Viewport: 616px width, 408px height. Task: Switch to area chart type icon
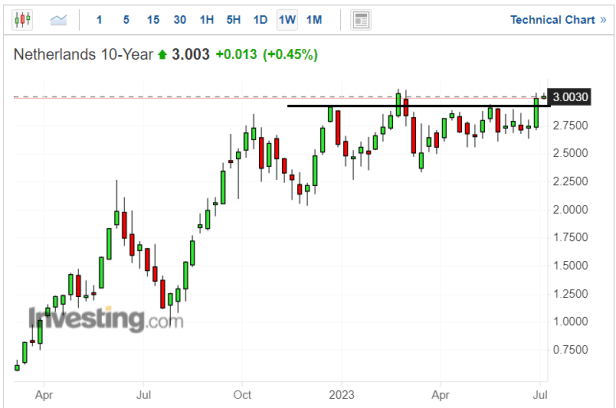(x=59, y=20)
